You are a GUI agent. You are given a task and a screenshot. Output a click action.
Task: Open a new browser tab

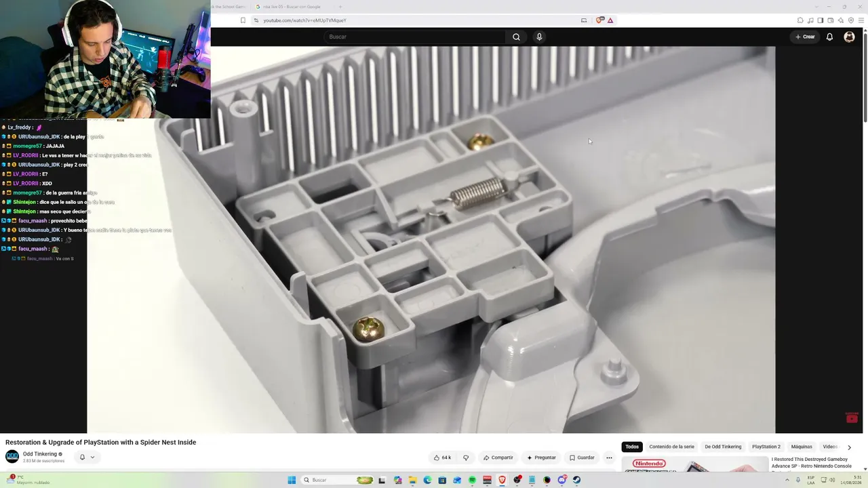click(340, 7)
